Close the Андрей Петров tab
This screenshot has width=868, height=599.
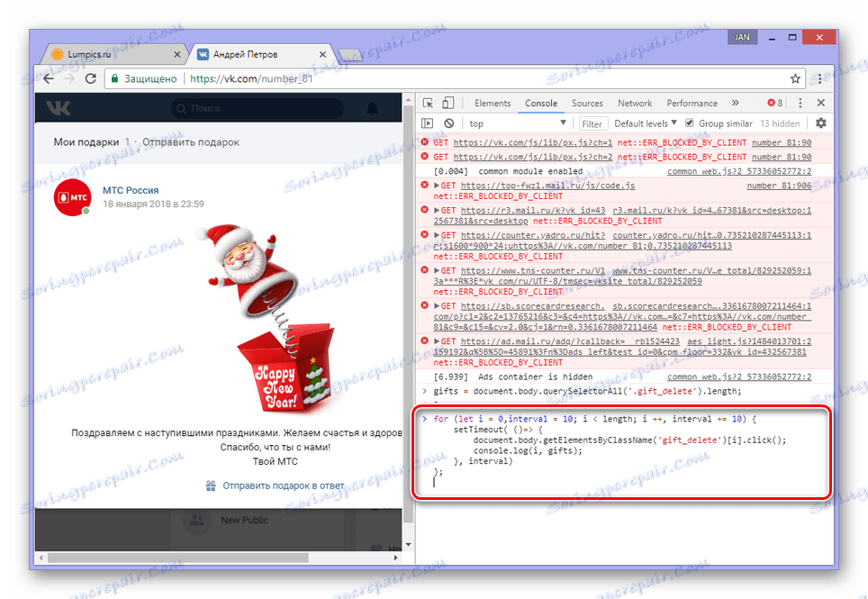[x=322, y=54]
